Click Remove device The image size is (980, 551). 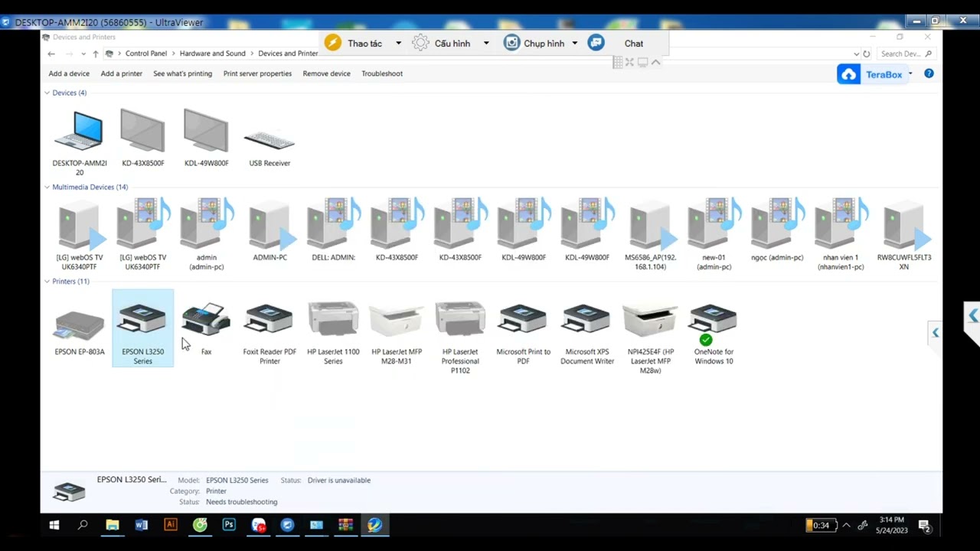(327, 73)
